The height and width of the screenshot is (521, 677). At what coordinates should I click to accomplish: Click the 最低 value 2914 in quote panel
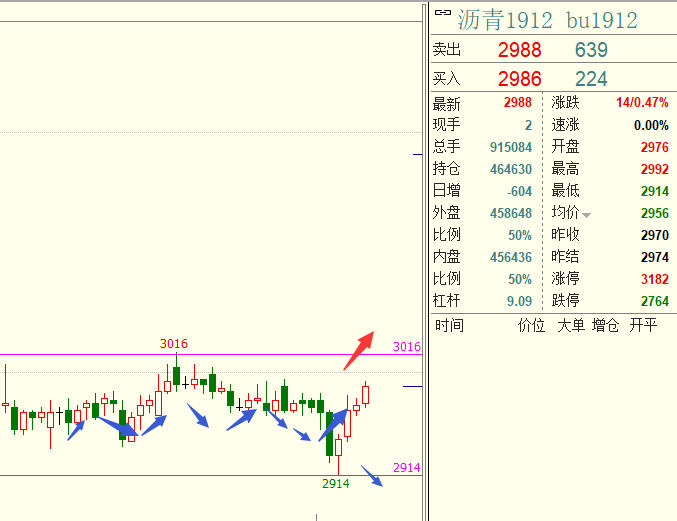(655, 191)
